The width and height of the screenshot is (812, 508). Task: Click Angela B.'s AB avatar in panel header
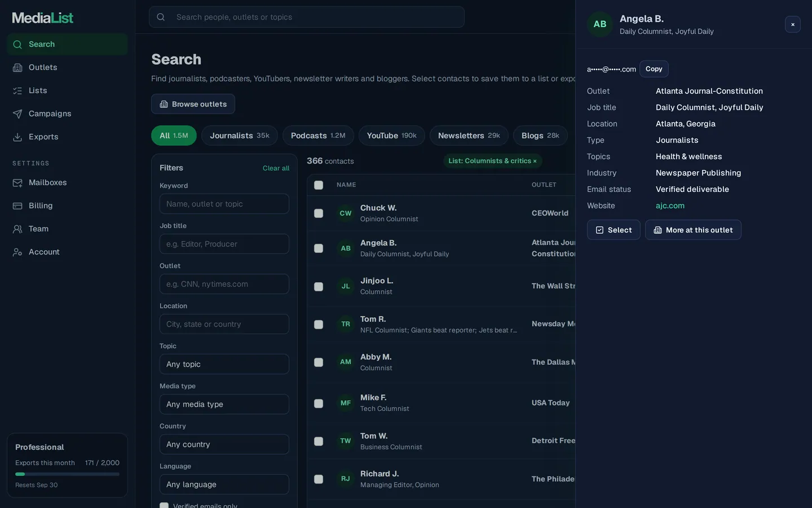click(600, 24)
